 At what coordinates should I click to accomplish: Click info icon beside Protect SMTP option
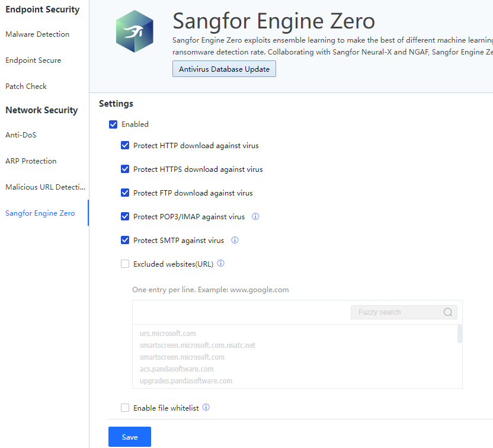click(x=235, y=241)
